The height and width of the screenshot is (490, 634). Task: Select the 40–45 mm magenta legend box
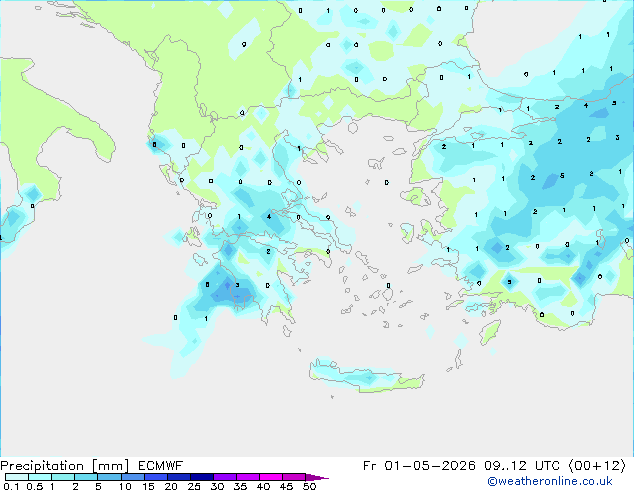tap(271, 477)
